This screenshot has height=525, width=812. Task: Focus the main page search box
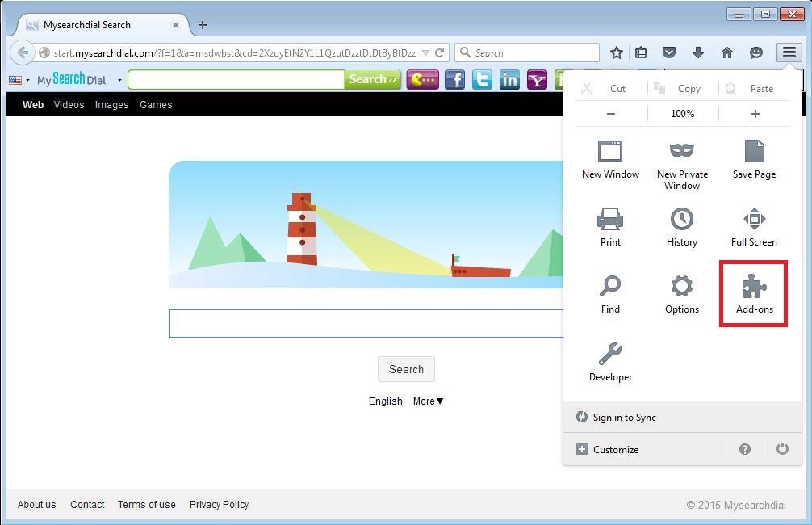366,323
